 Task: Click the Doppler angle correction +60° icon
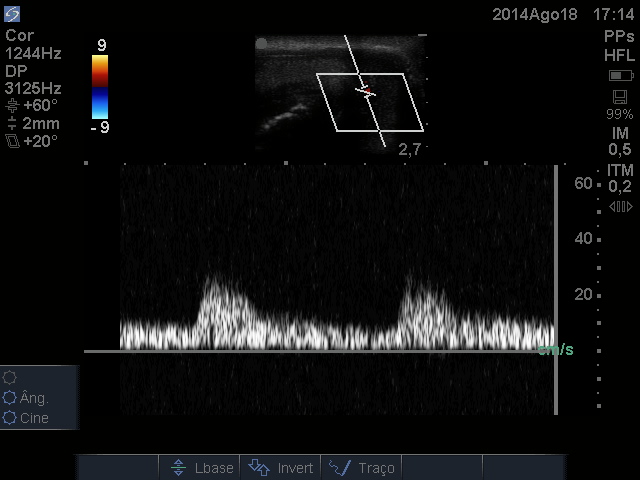coord(12,105)
